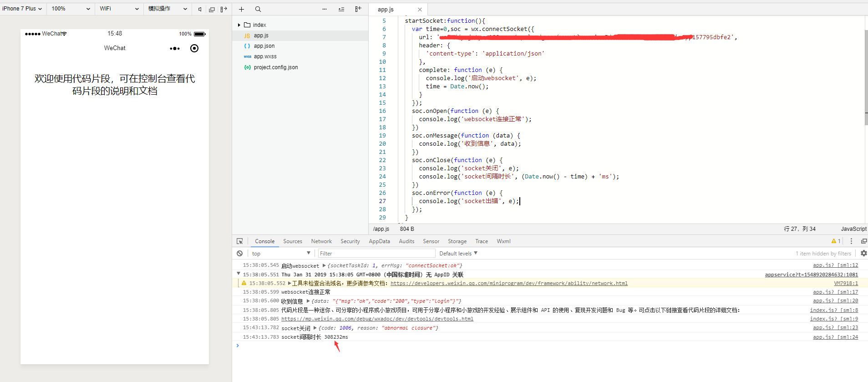Search files with the magnifier icon
Screen dimensions: 868x382
click(x=258, y=9)
